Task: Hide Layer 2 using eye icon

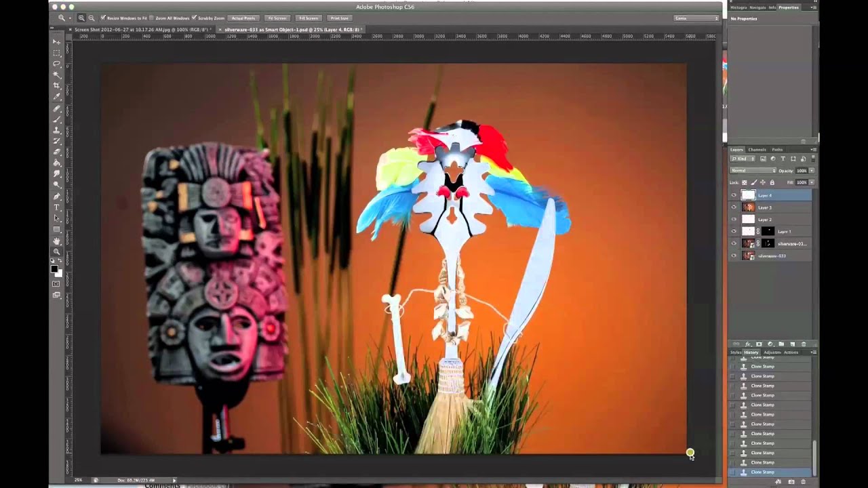Action: [x=734, y=219]
